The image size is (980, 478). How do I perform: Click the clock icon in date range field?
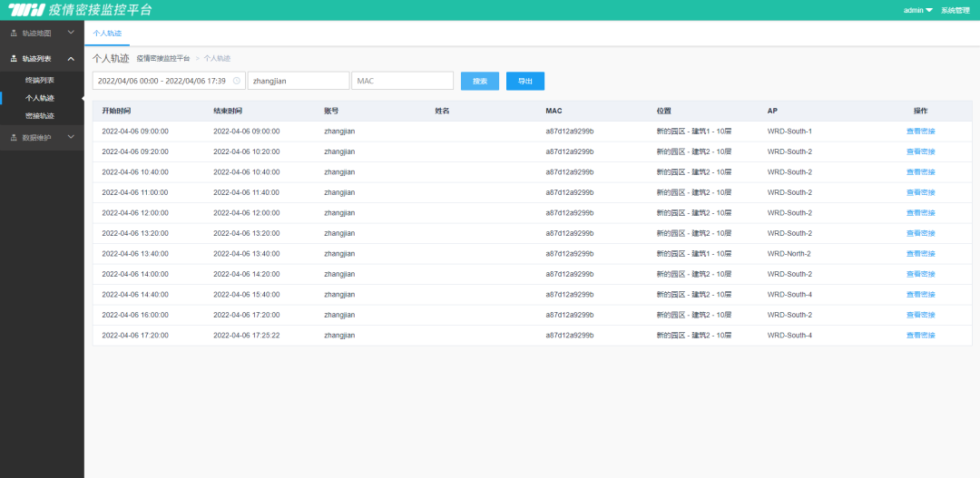pyautogui.click(x=237, y=81)
